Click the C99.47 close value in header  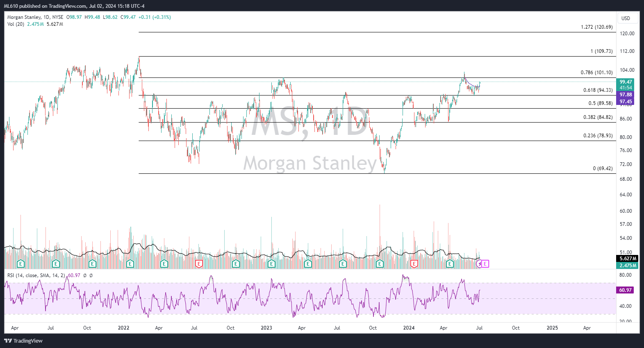click(x=128, y=17)
